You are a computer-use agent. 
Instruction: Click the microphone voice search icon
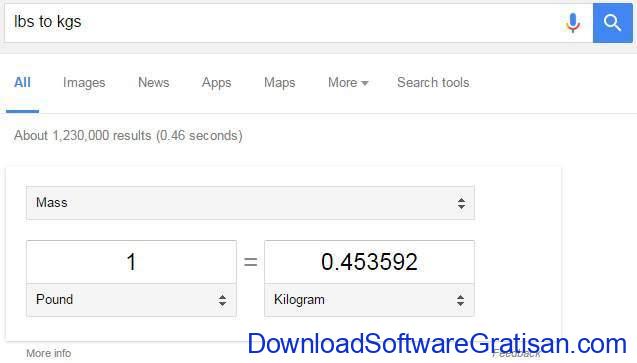tap(573, 23)
